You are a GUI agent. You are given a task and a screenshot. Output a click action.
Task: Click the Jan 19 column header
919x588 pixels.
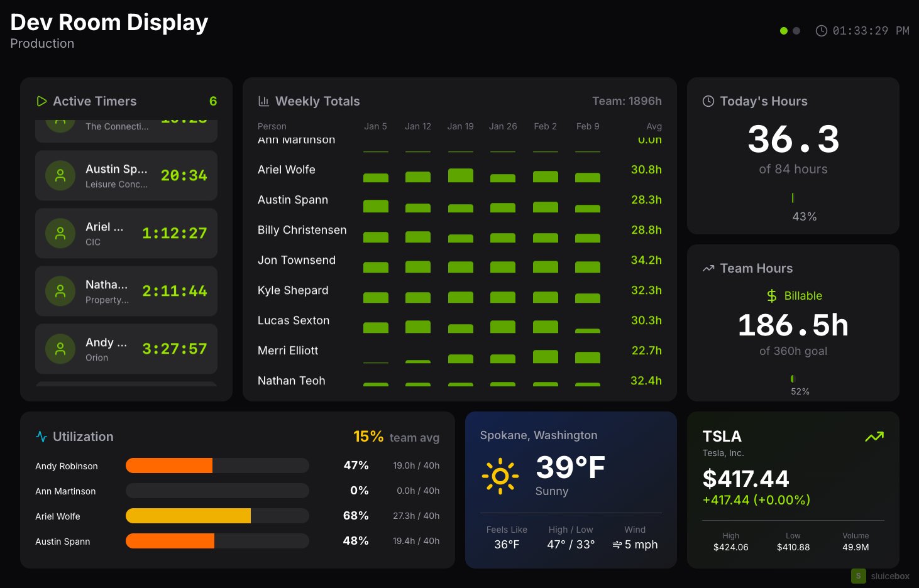click(x=460, y=126)
